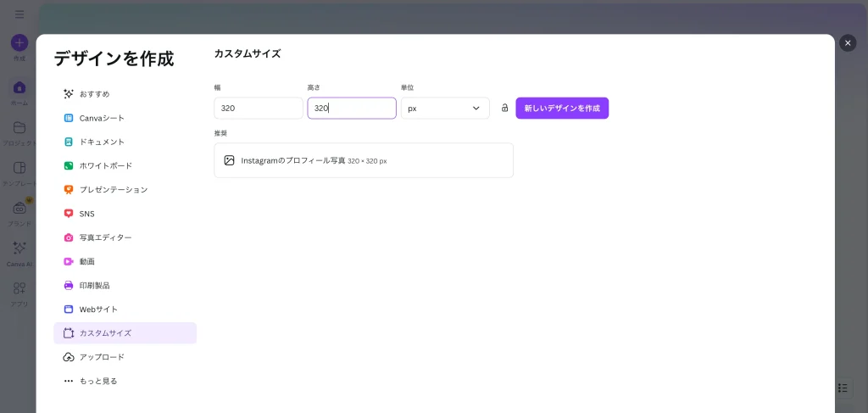Click the 高さ height input field
This screenshot has width=868, height=413.
point(351,109)
